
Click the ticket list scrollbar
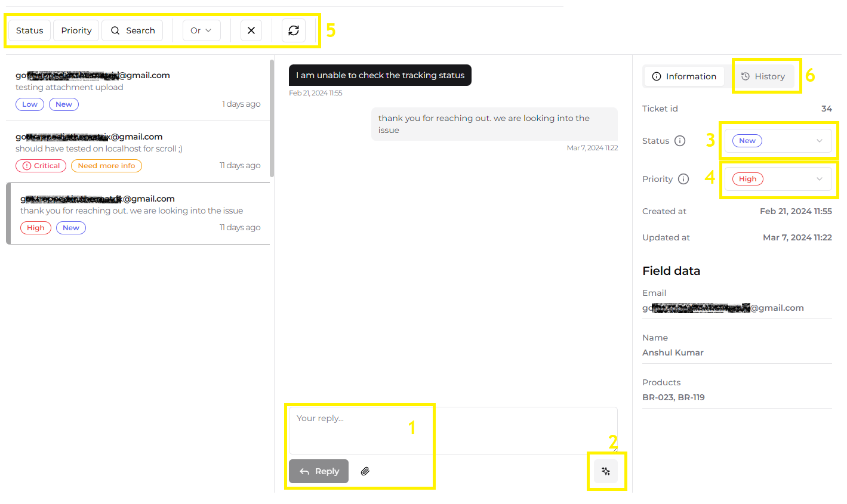coord(272,118)
